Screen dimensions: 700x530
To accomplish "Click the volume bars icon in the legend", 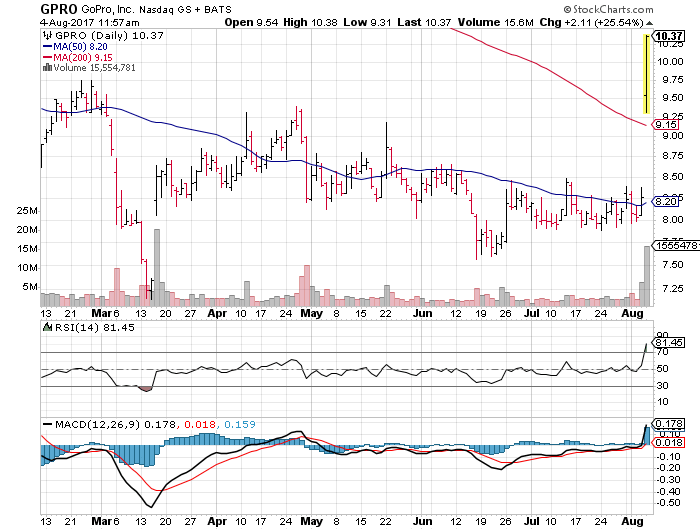I will [47, 67].
